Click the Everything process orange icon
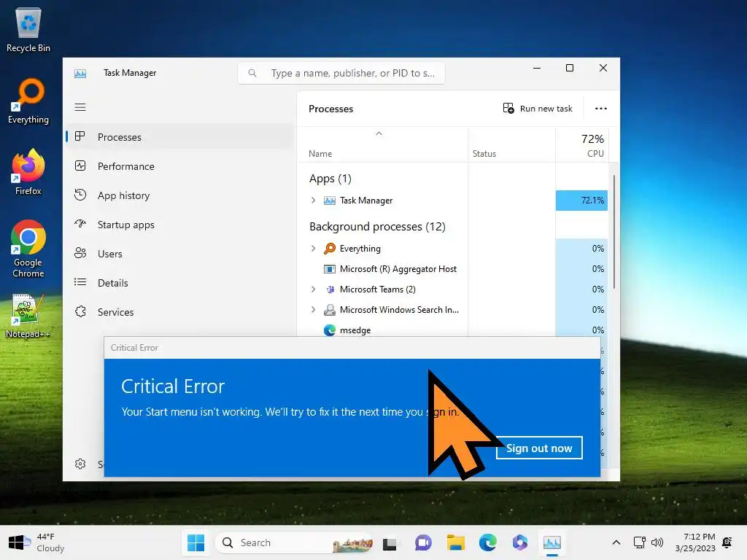The width and height of the screenshot is (747, 560). pos(329,248)
